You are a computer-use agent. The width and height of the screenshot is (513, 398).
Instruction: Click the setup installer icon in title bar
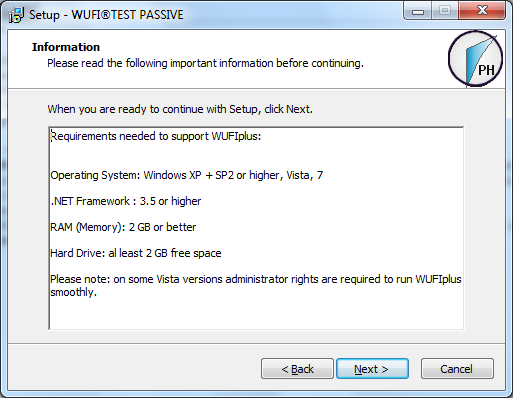point(16,15)
